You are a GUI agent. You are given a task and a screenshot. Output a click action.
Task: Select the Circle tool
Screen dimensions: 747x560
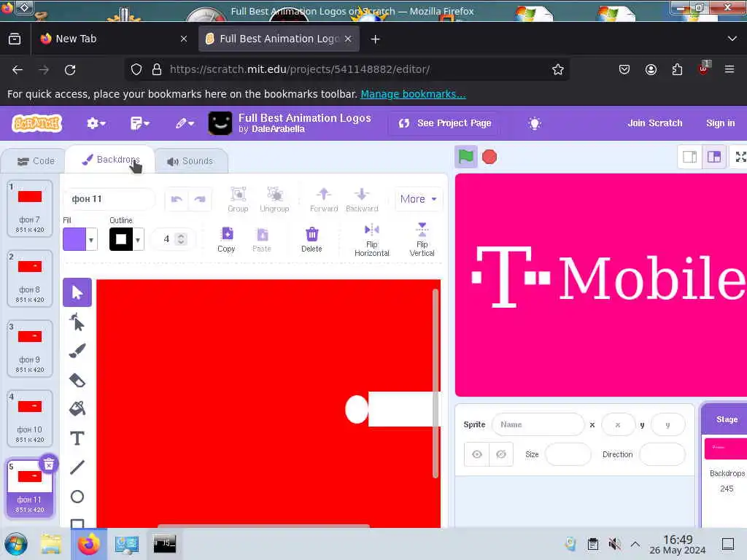[x=77, y=497]
